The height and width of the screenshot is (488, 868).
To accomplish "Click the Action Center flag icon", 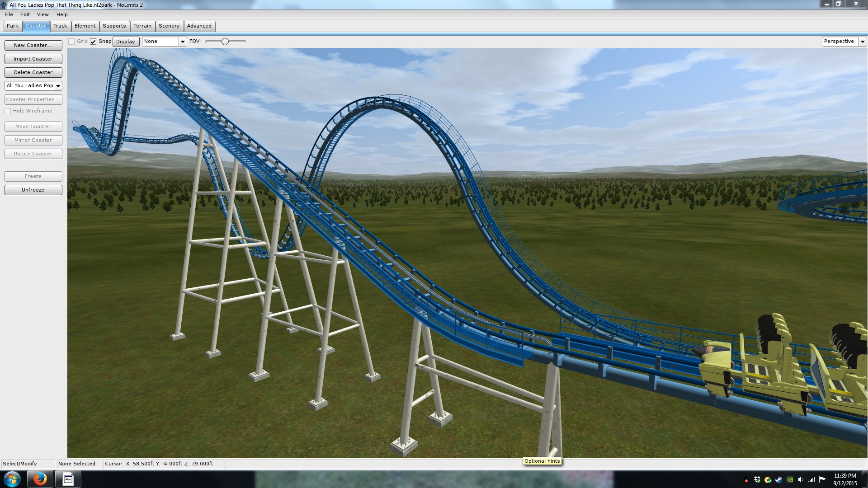I will (822, 479).
